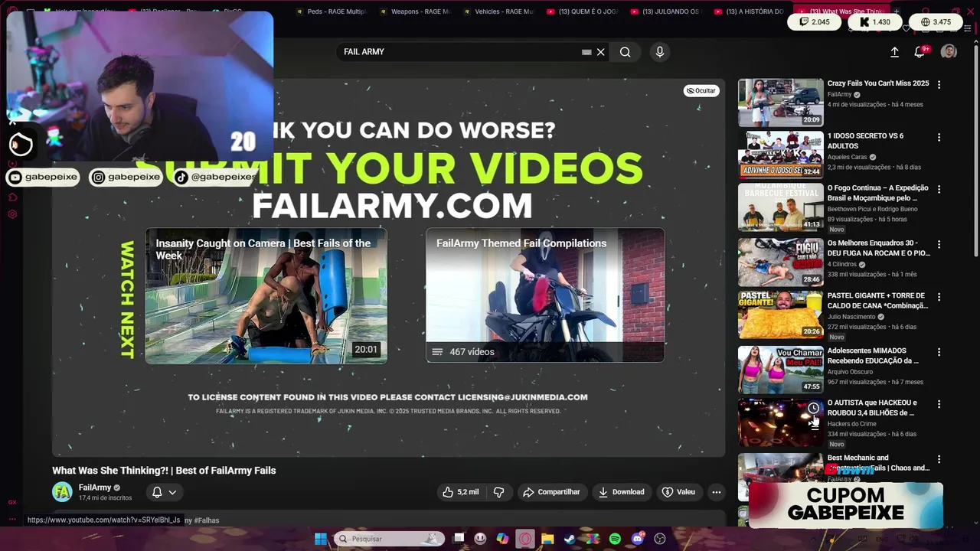
Task: Switch to QUEM É O JOGA YouTube tab
Action: [x=582, y=11]
